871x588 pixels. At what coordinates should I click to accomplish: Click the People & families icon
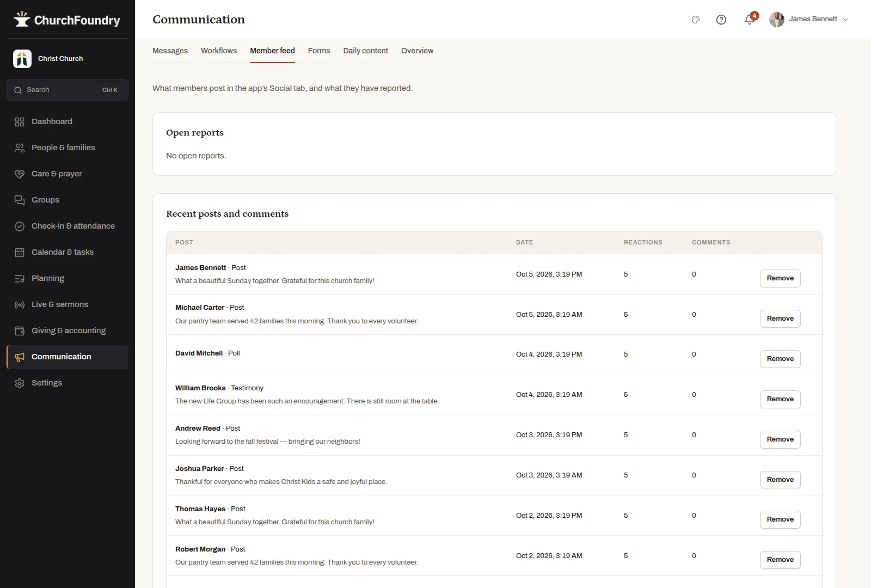pos(20,148)
